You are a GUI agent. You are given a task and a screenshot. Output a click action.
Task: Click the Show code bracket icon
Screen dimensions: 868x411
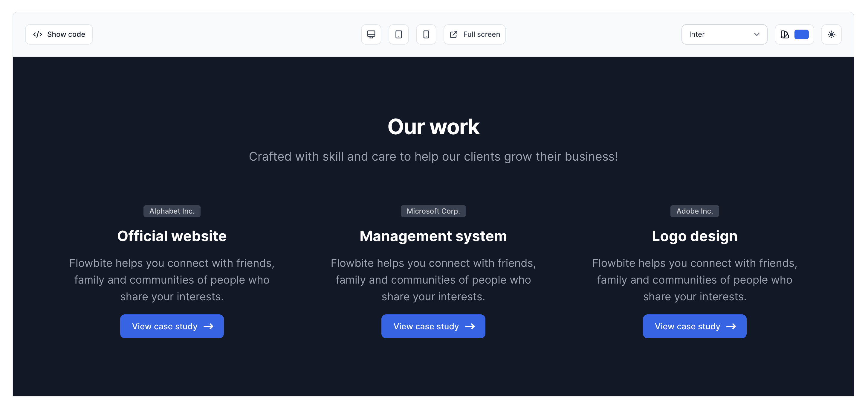[x=38, y=34]
